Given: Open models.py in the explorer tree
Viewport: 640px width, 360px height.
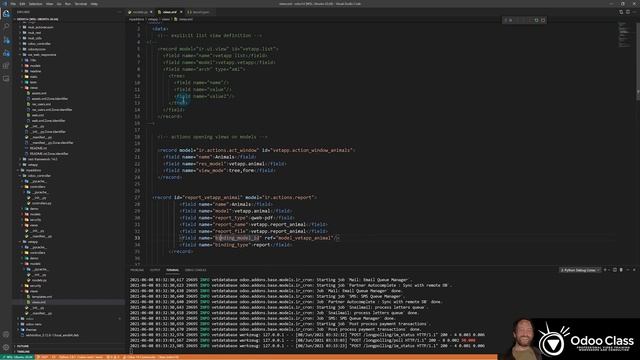Looking at the screenshot, I should click(x=39, y=280).
